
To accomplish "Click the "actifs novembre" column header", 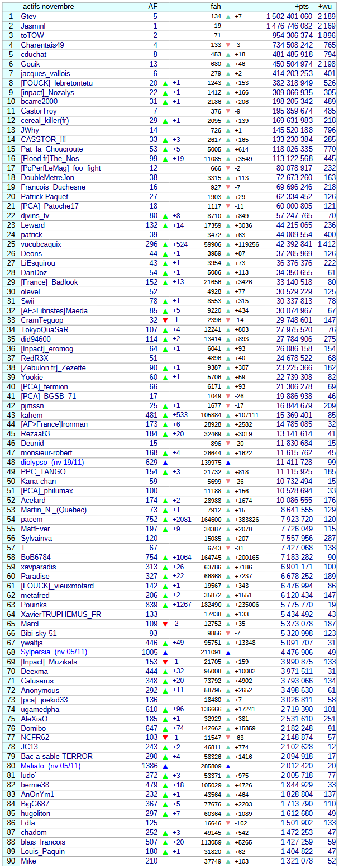I will tap(47, 6).
